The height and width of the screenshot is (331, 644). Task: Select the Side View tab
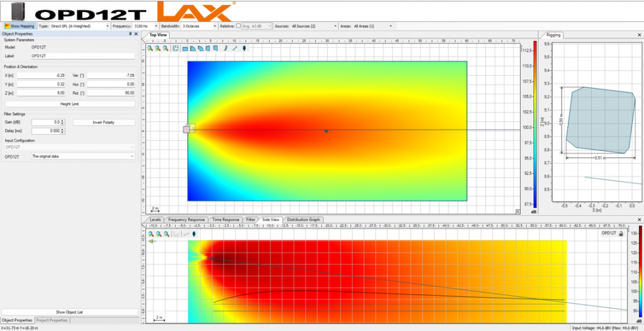click(x=270, y=220)
